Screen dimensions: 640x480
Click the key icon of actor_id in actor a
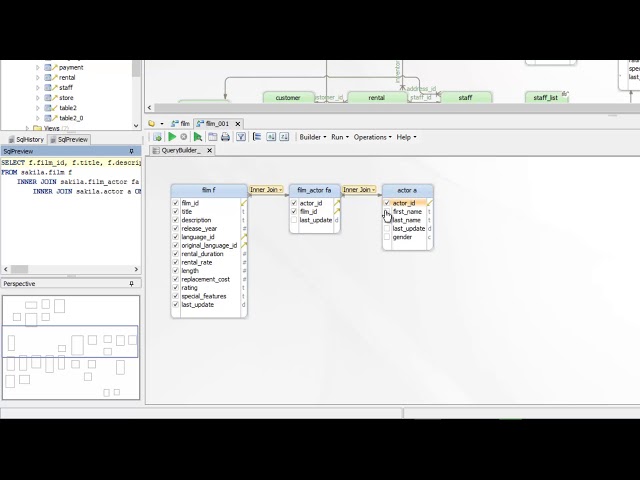point(430,203)
